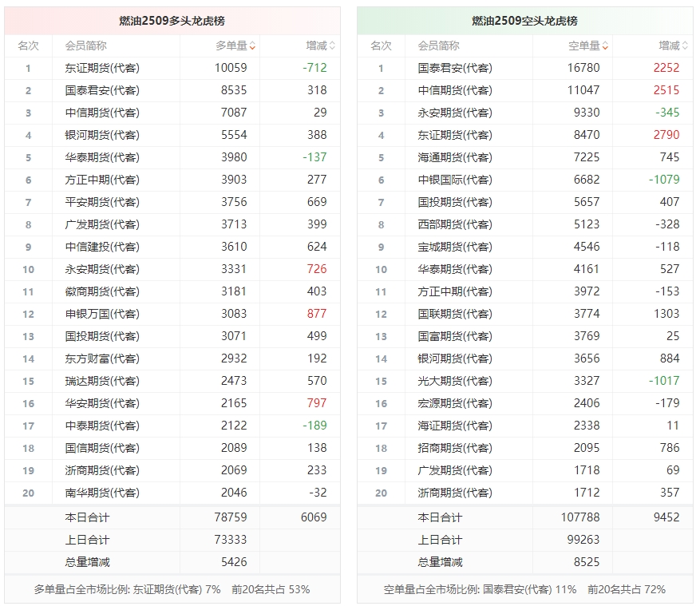Click 会员简称 header in short table
The width and height of the screenshot is (700, 606).
point(438,46)
